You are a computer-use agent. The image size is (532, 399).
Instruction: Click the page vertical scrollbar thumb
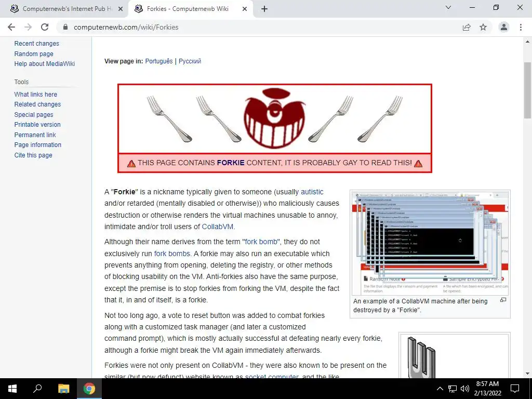pyautogui.click(x=527, y=90)
